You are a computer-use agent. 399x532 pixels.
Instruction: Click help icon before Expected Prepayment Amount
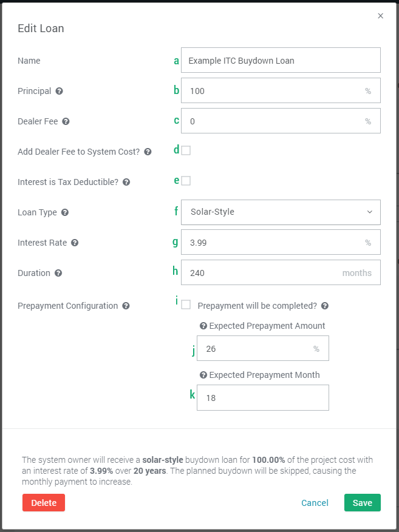point(203,326)
